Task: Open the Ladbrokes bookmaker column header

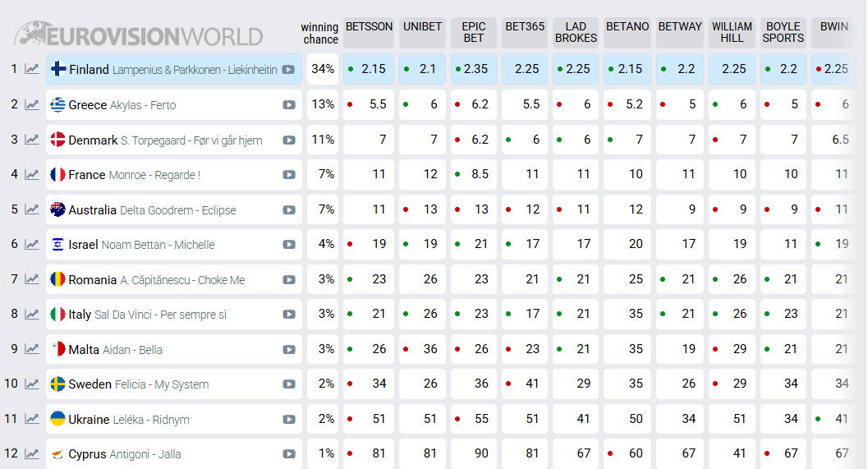Action: click(576, 32)
